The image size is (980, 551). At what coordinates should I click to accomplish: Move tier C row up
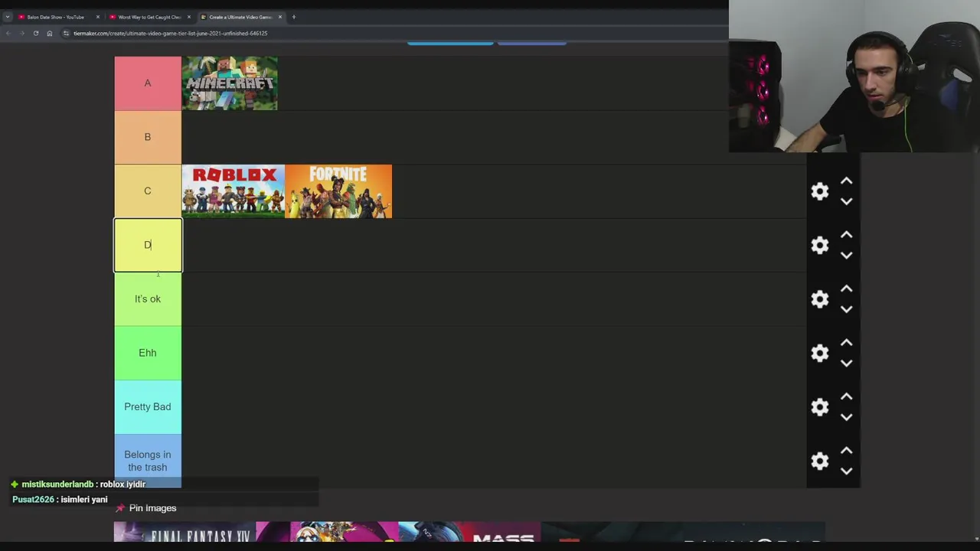[846, 181]
